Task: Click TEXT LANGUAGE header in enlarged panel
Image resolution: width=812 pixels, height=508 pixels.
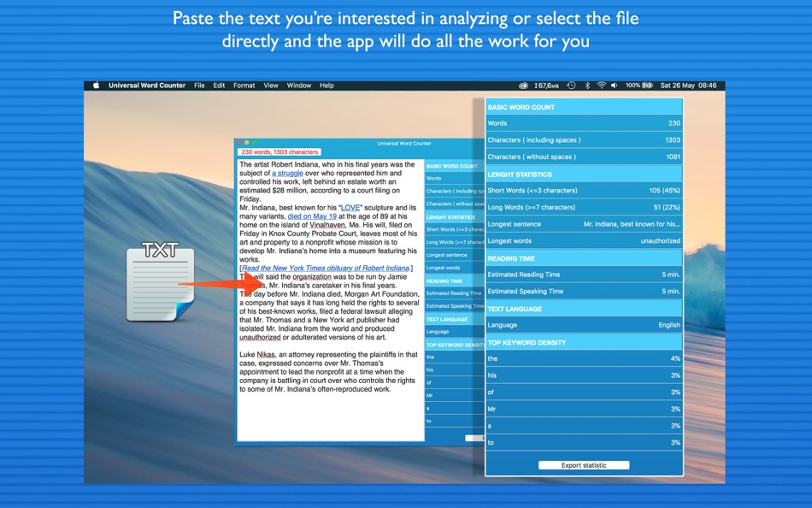Action: pos(584,309)
